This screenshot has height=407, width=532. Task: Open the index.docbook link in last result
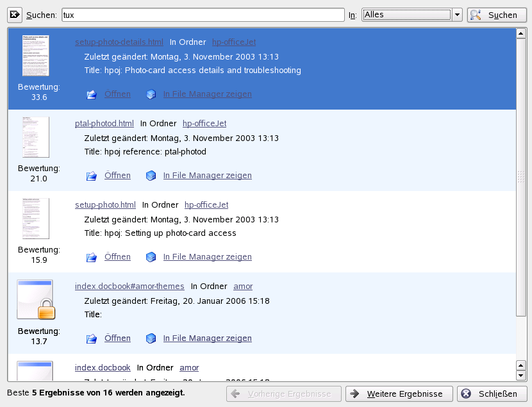pyautogui.click(x=103, y=368)
